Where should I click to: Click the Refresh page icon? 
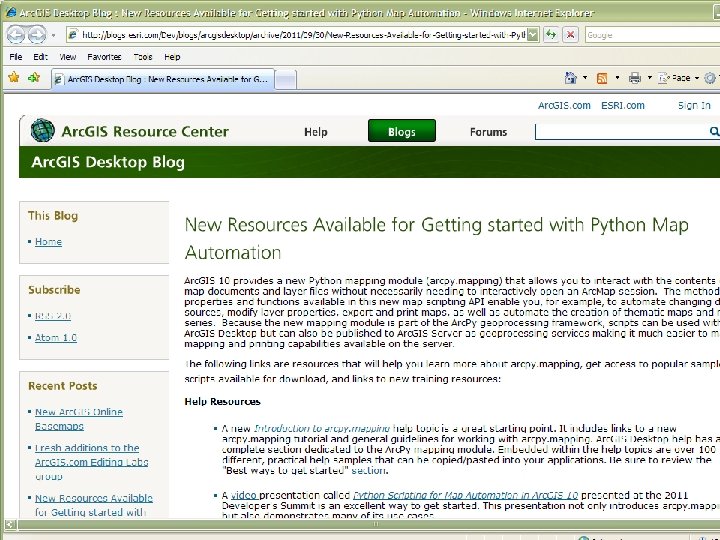(x=551, y=35)
